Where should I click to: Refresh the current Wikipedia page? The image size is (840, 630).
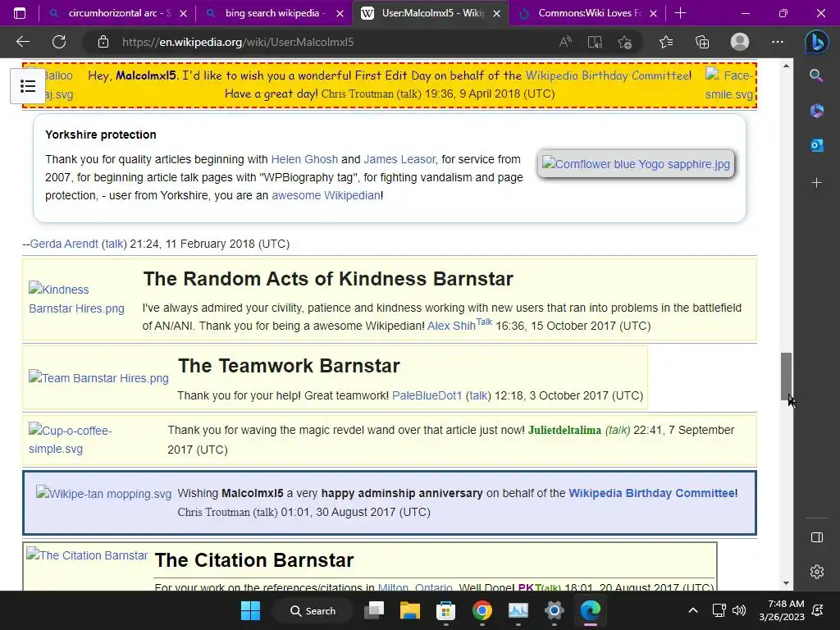[x=59, y=42]
